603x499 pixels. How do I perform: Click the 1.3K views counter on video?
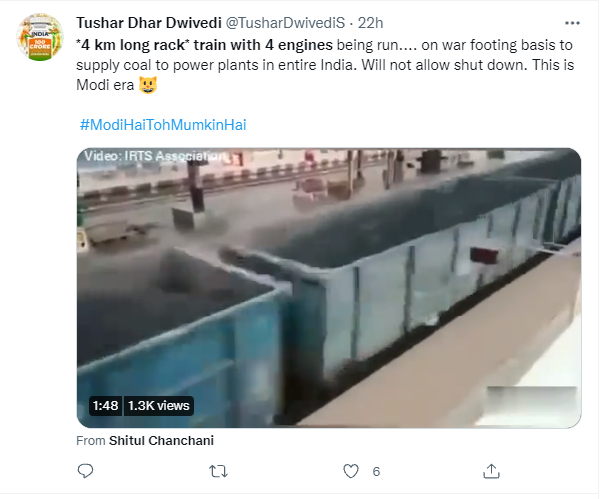click(x=159, y=405)
